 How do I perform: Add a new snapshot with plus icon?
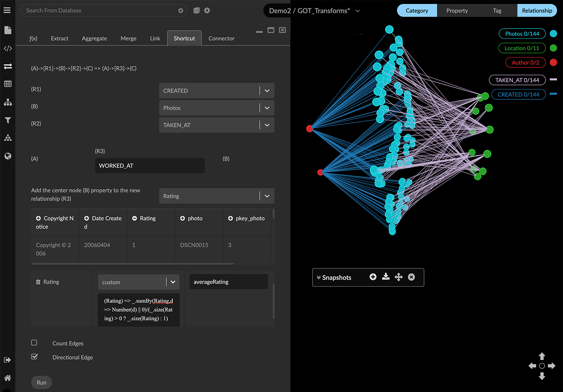pyautogui.click(x=373, y=277)
